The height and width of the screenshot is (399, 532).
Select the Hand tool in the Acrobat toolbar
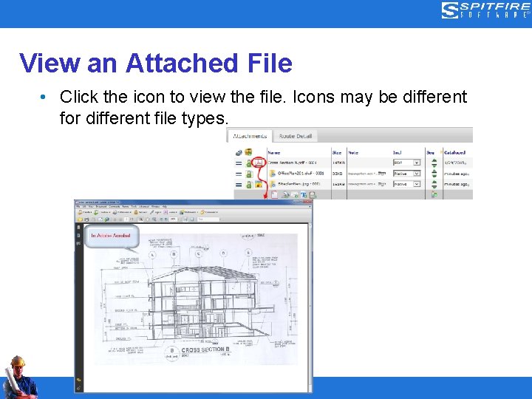point(148,219)
